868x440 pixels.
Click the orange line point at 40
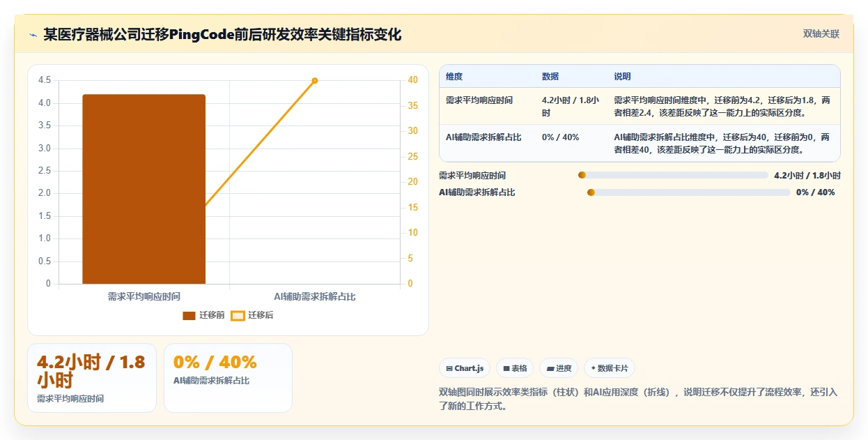tap(315, 80)
